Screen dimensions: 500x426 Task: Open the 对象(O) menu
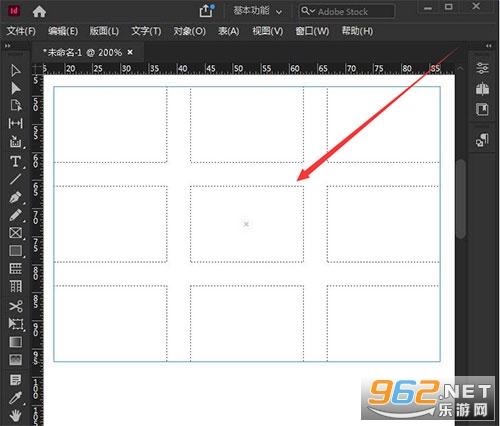click(189, 31)
